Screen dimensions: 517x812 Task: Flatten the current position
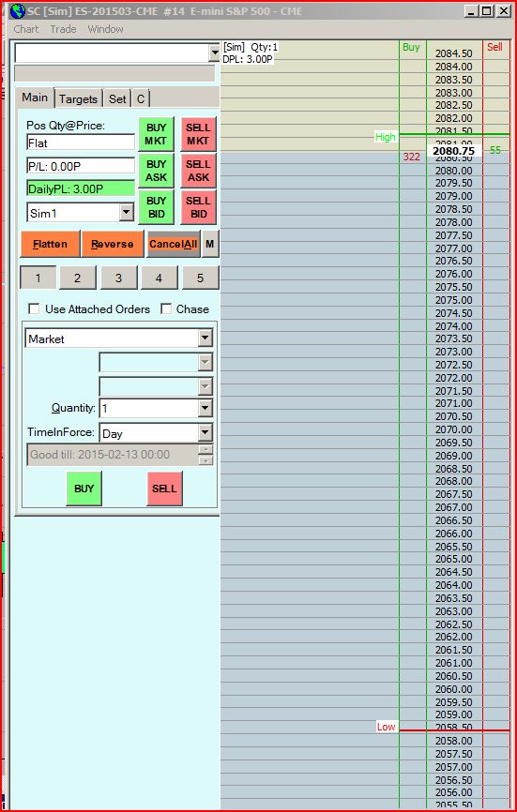point(51,244)
